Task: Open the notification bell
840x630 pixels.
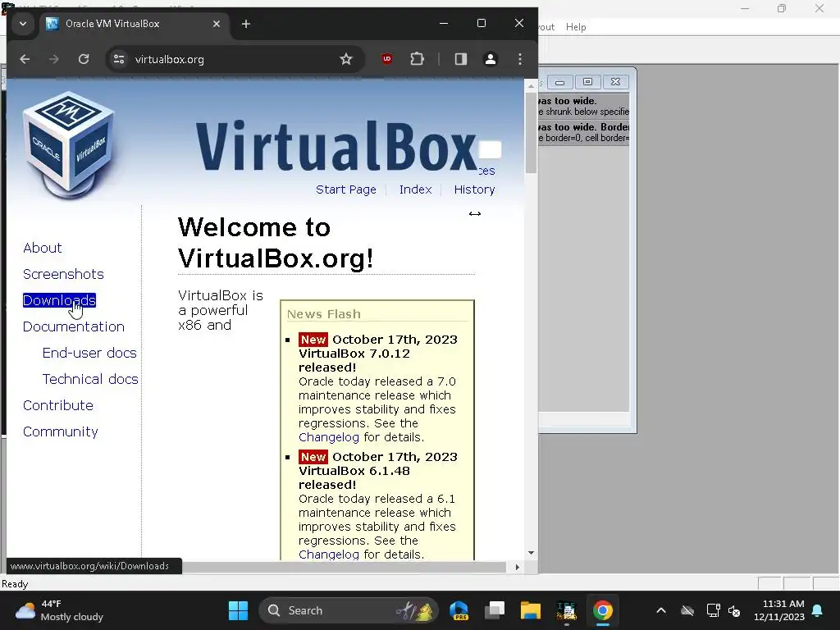Action: [x=818, y=610]
